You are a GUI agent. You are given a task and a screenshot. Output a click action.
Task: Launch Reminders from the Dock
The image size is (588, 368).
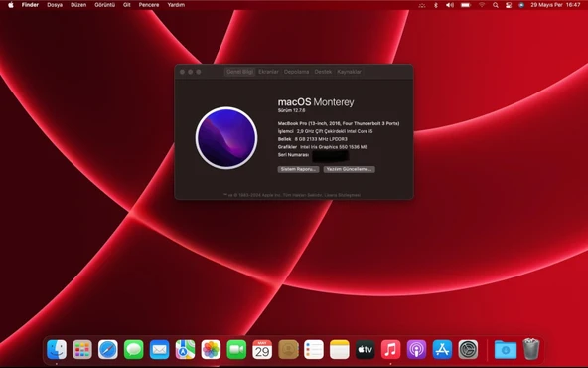click(314, 350)
